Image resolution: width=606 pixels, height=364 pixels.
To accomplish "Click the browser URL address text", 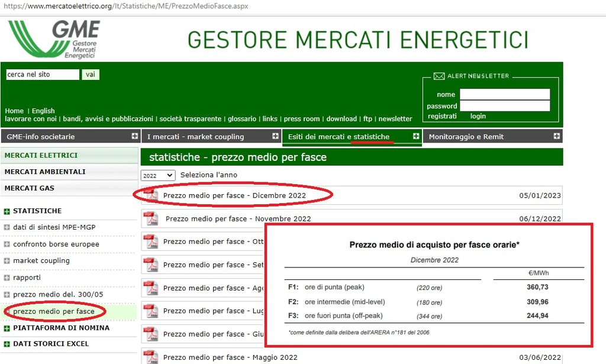I will (x=125, y=6).
